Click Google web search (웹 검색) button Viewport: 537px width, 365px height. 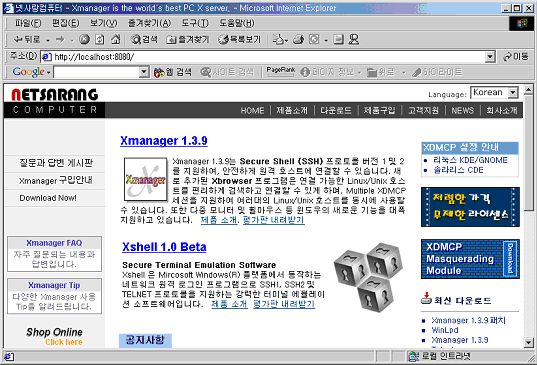[173, 72]
